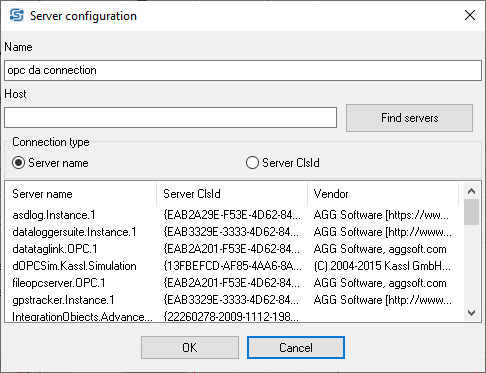This screenshot has height=373, width=486.
Task: Click the Server configuration app icon
Action: [17, 16]
